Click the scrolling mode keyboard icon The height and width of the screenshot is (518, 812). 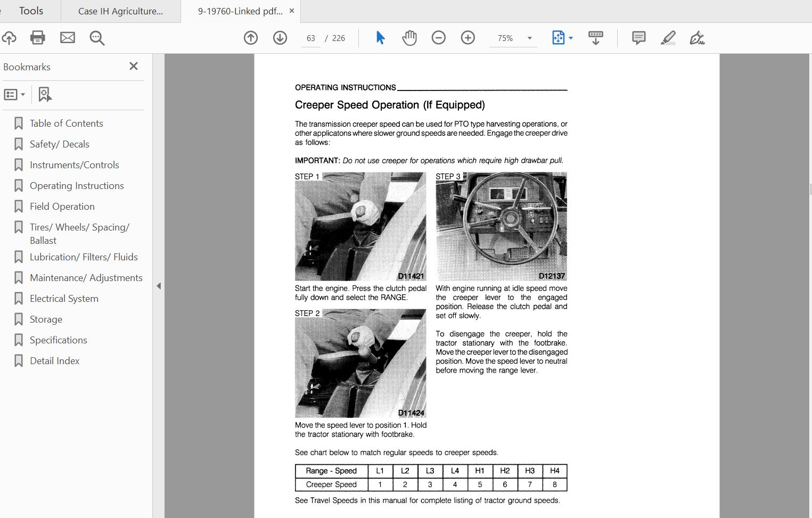click(595, 38)
